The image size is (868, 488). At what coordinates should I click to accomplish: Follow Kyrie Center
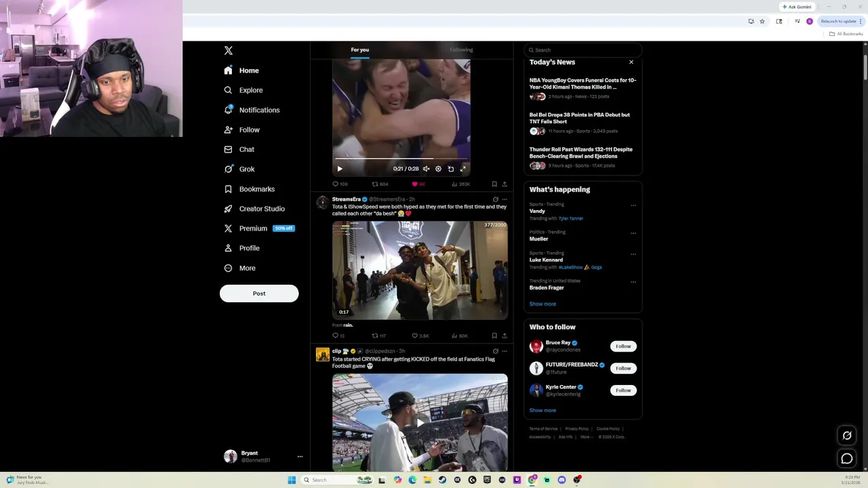pyautogui.click(x=623, y=390)
